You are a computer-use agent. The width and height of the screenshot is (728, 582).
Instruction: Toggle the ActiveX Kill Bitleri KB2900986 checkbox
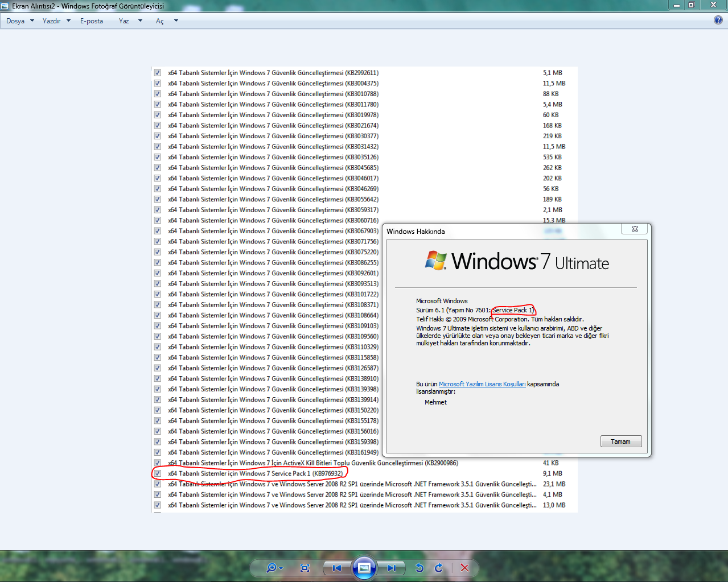click(x=157, y=463)
